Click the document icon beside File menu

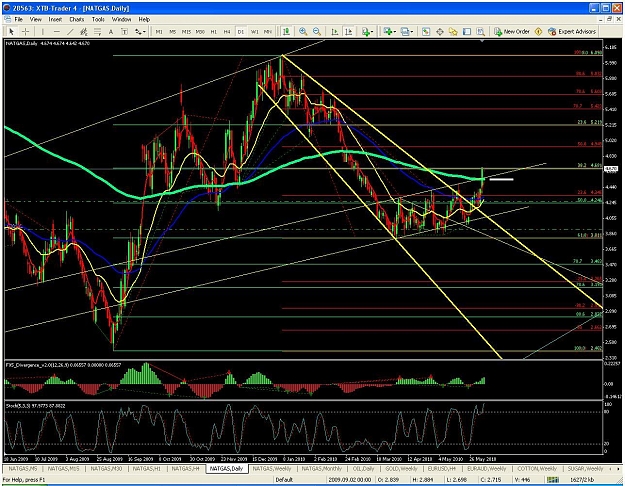tap(7, 19)
